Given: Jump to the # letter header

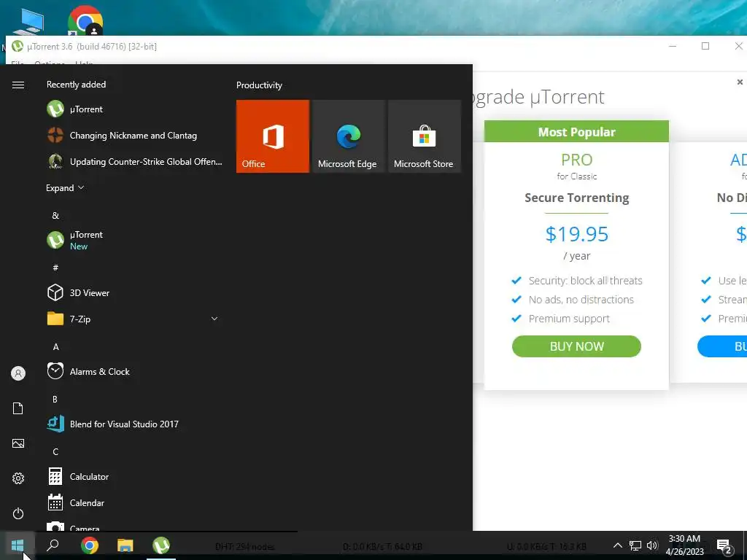Looking at the screenshot, I should (55, 268).
